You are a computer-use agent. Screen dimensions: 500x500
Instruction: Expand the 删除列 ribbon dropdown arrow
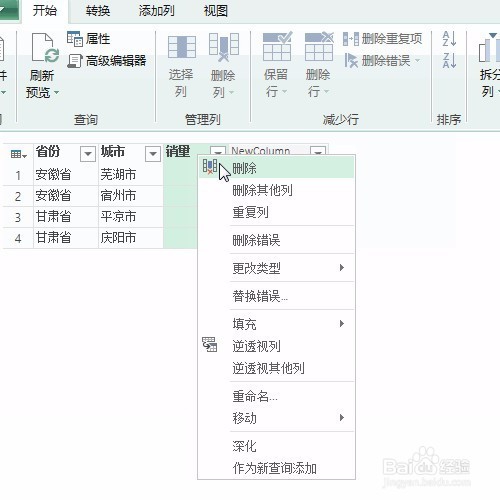click(231, 92)
